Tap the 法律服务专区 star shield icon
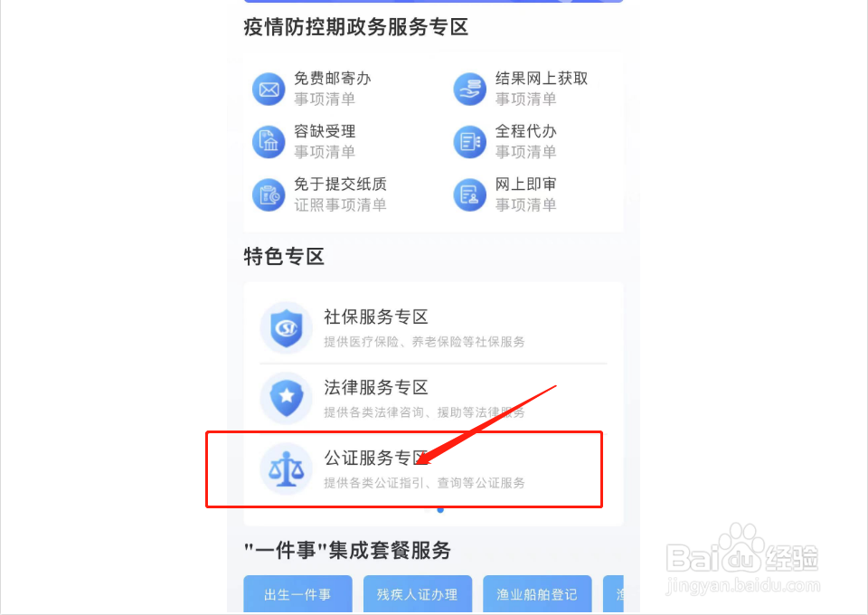This screenshot has width=868, height=615. pyautogui.click(x=287, y=398)
